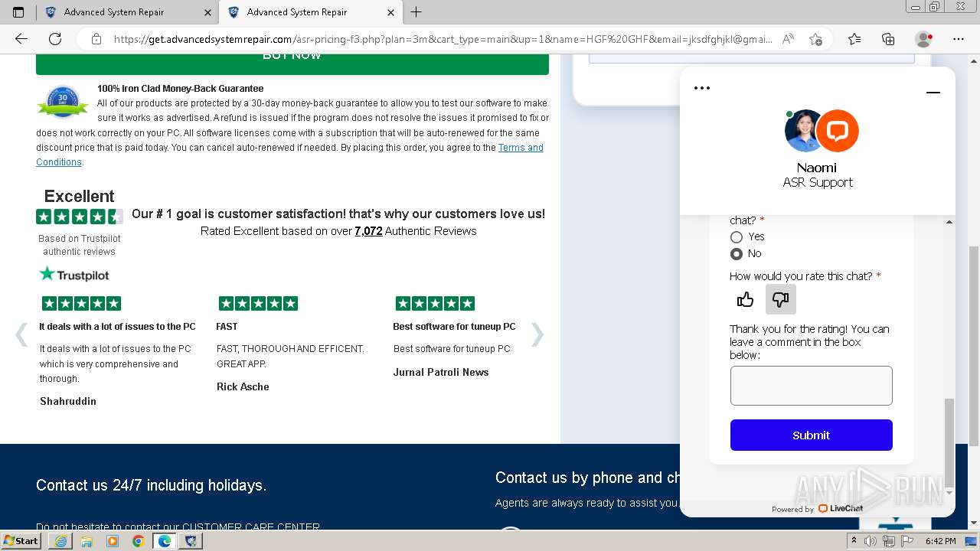Click the 30 day guarantee badge
Image resolution: width=980 pixels, height=551 pixels.
[x=63, y=102]
